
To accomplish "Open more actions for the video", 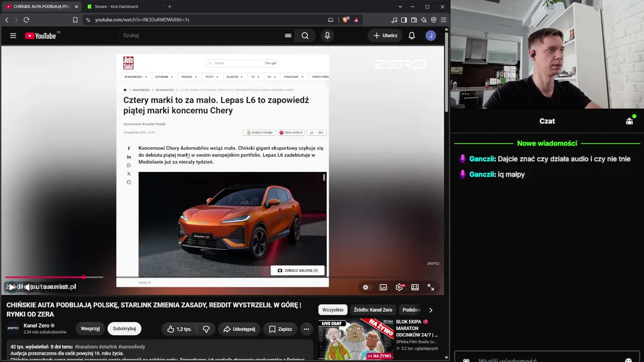I will click(x=306, y=329).
